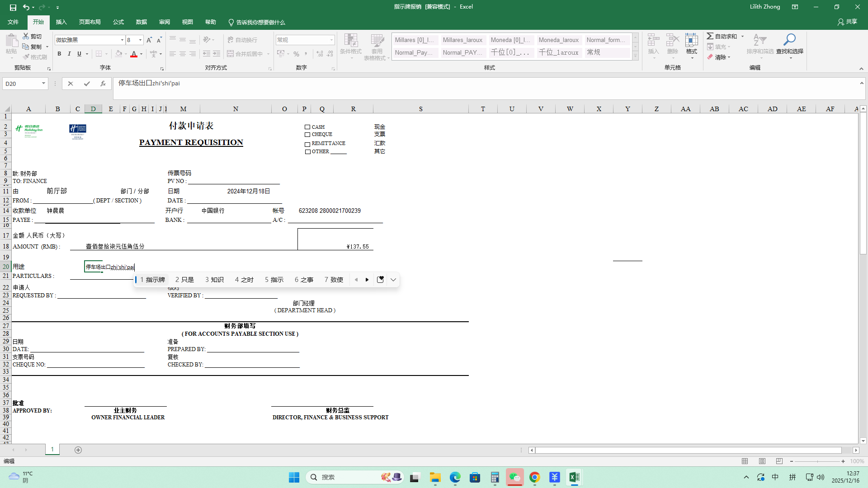Click the font color red swatch
This screenshot has height=488, width=868.
pyautogui.click(x=134, y=54)
